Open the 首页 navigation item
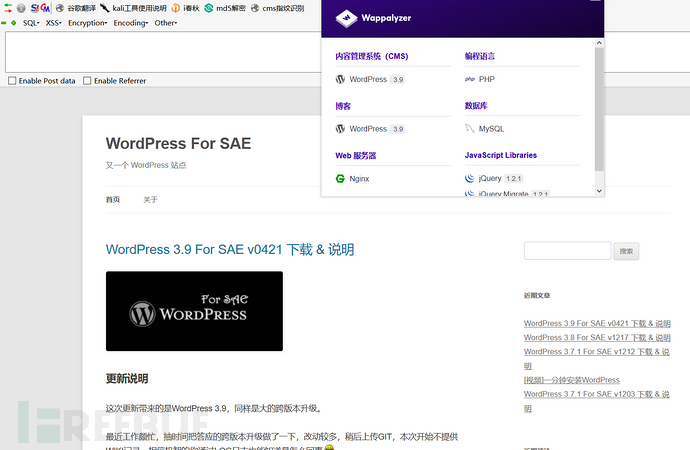Viewport: 690px width, 450px height. (113, 200)
